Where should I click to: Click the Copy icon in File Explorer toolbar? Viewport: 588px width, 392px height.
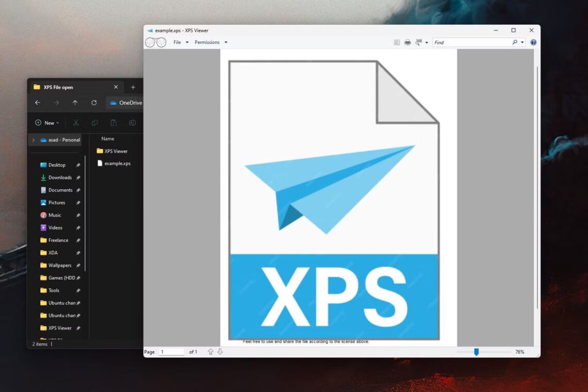click(95, 123)
